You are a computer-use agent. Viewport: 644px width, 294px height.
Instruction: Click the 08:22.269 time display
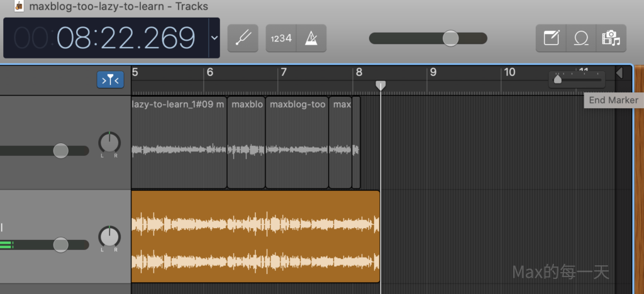[126, 38]
